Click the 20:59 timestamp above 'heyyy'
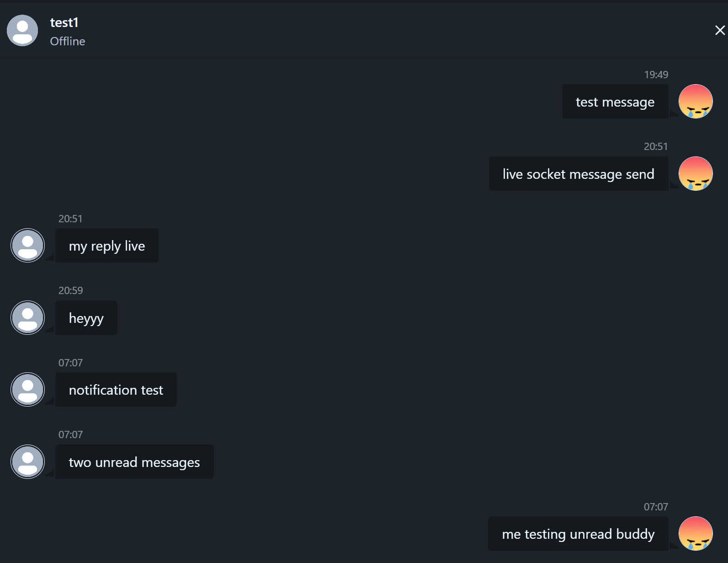 [70, 290]
